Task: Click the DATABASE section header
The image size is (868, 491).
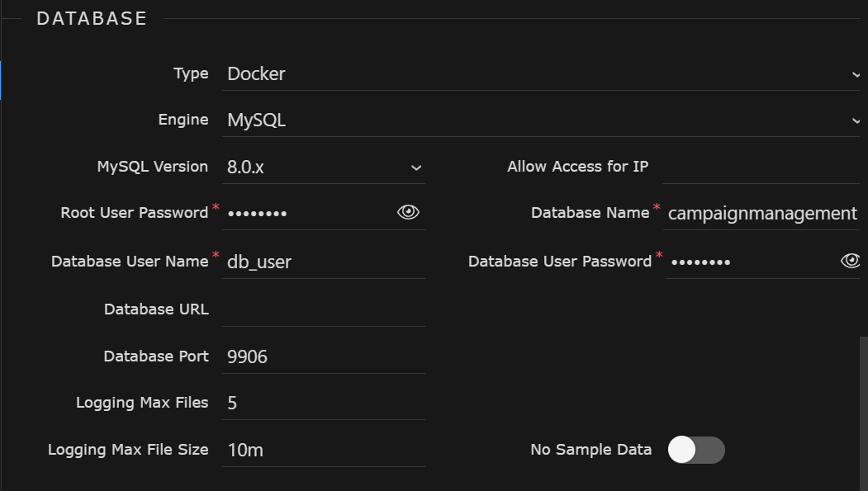Action: point(91,17)
